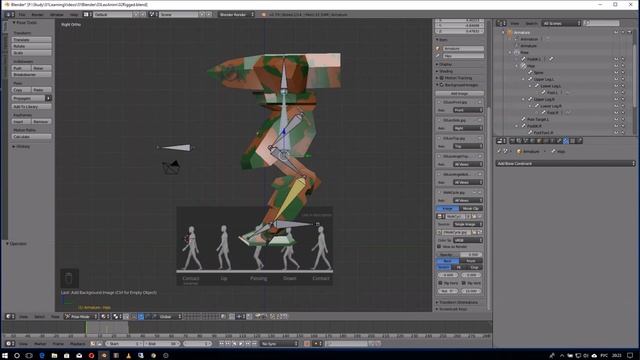Screen dimensions: 640x360
Task: Click the properties editor type icon
Action: point(501,141)
